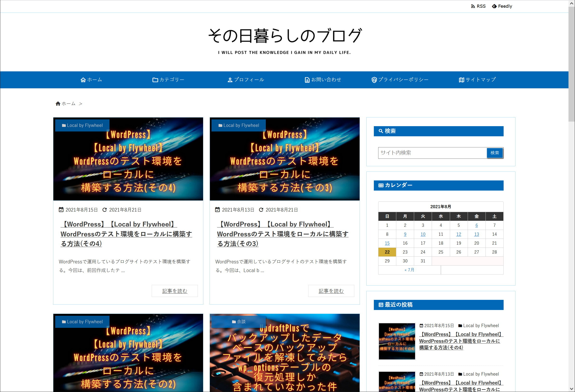
Task: Click the magnifier icon in 検索 header
Action: click(381, 131)
